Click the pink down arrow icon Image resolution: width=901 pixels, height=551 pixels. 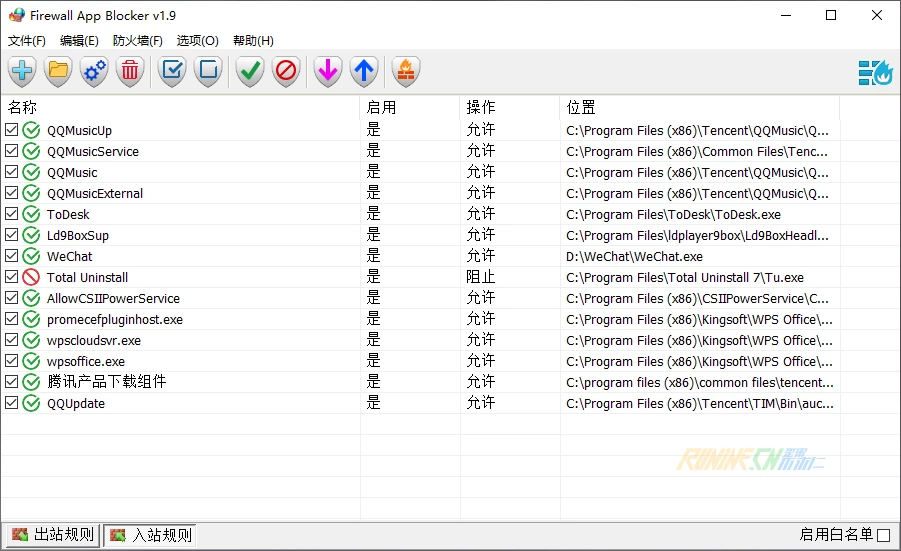(328, 71)
